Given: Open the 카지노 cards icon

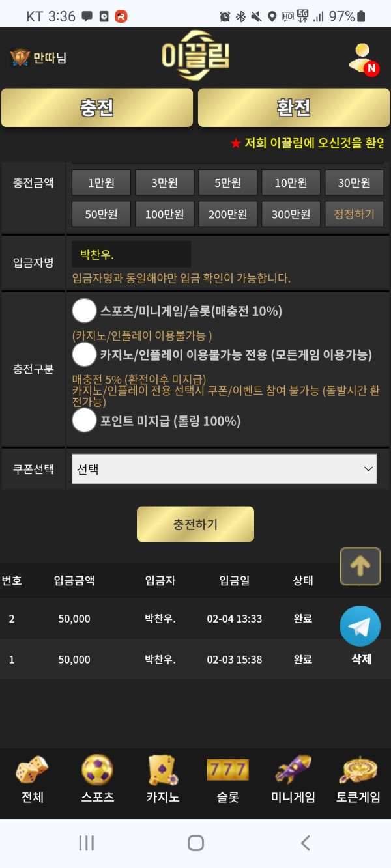Looking at the screenshot, I should pos(163,770).
